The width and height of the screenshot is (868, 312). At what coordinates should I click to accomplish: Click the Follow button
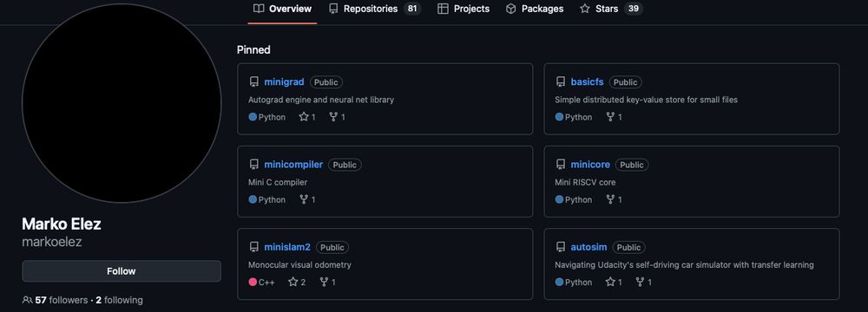(x=122, y=271)
